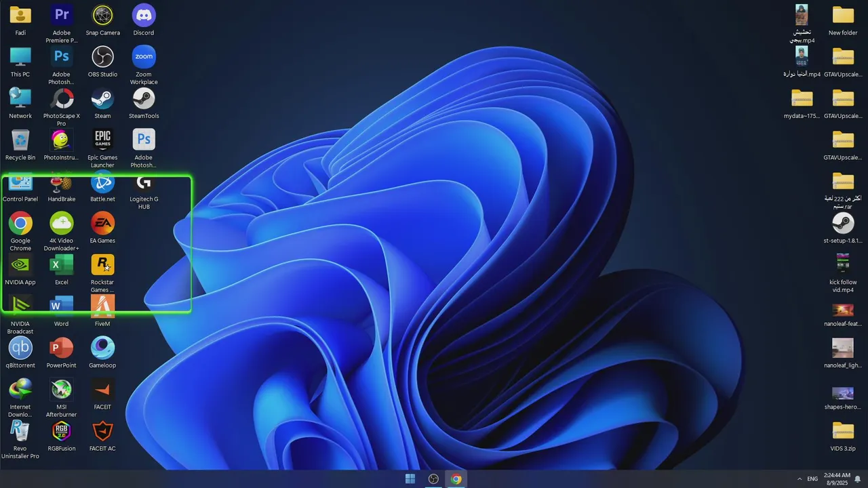The width and height of the screenshot is (868, 488).
Task: Select the st-setup-1.8.1 installer icon
Action: [x=843, y=223]
